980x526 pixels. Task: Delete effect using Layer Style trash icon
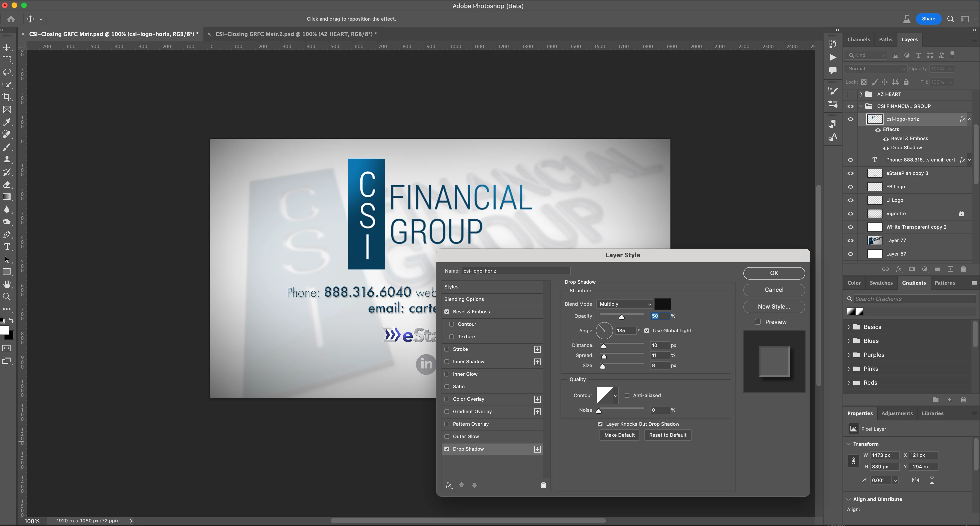(543, 485)
